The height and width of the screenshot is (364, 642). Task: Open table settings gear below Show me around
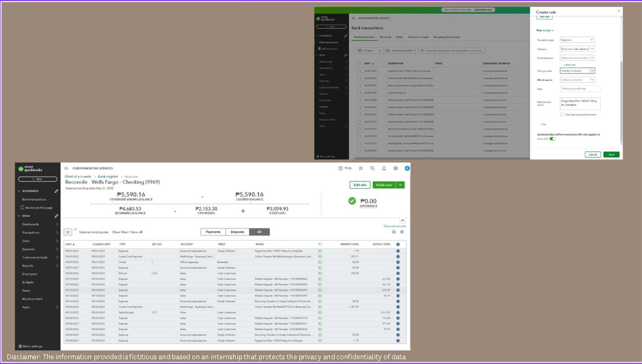pos(402,232)
